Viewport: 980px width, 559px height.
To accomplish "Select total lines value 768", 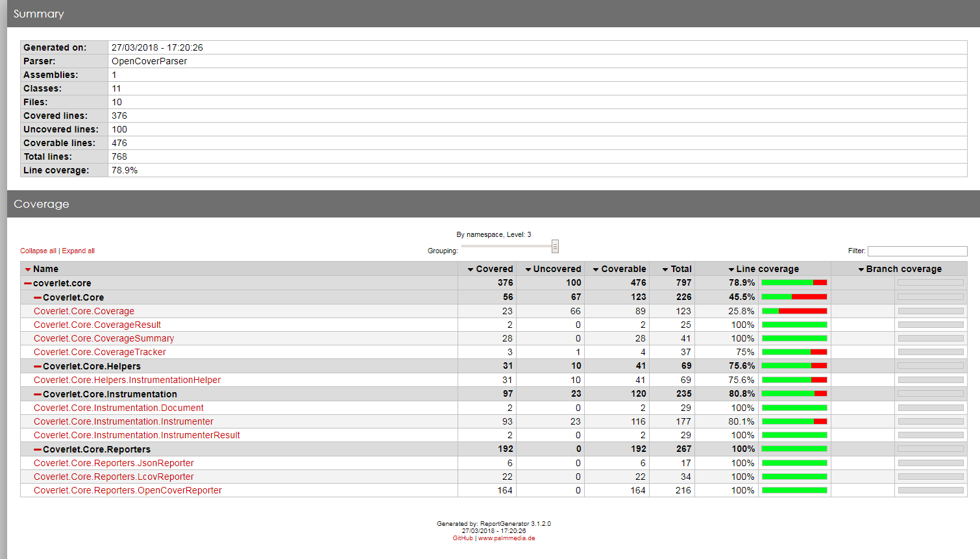I will coord(119,156).
